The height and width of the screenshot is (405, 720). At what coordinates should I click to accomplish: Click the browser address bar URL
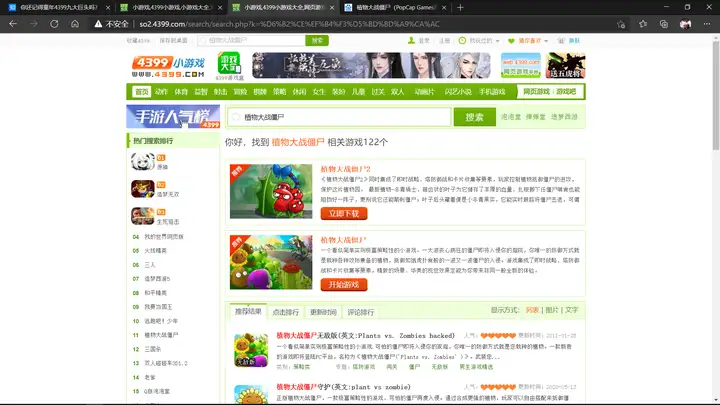click(289, 24)
